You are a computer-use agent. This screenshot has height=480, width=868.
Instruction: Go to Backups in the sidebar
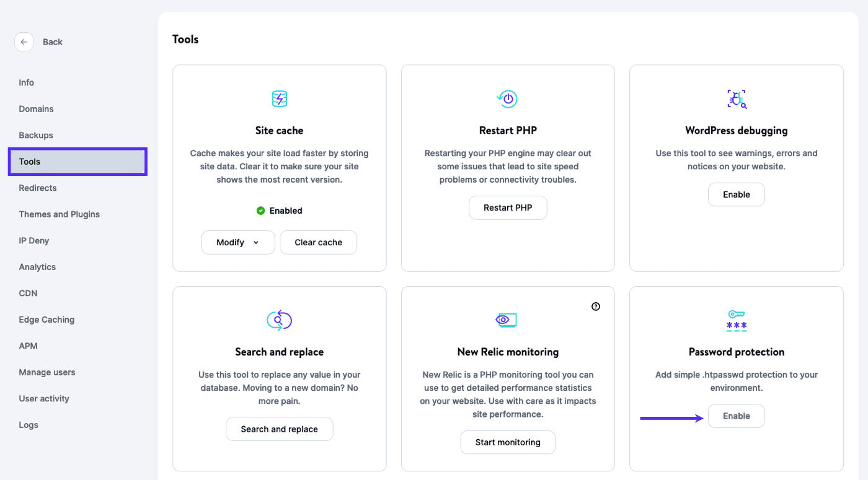pos(36,135)
